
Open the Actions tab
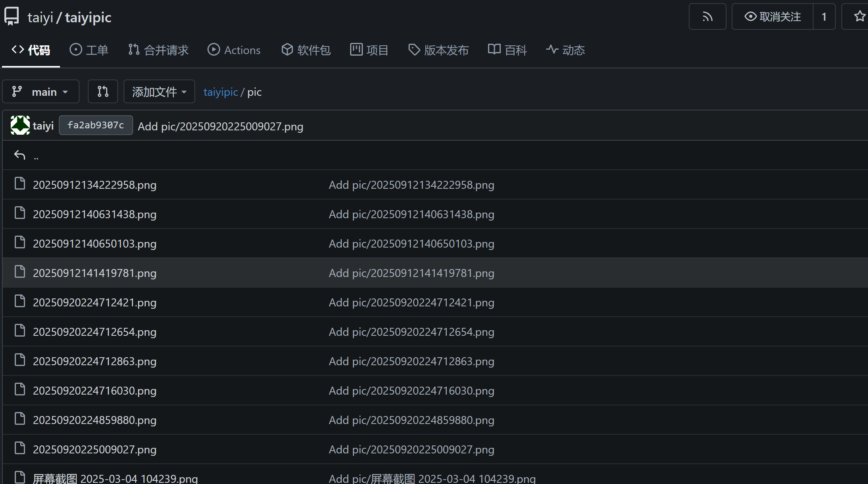(x=234, y=50)
